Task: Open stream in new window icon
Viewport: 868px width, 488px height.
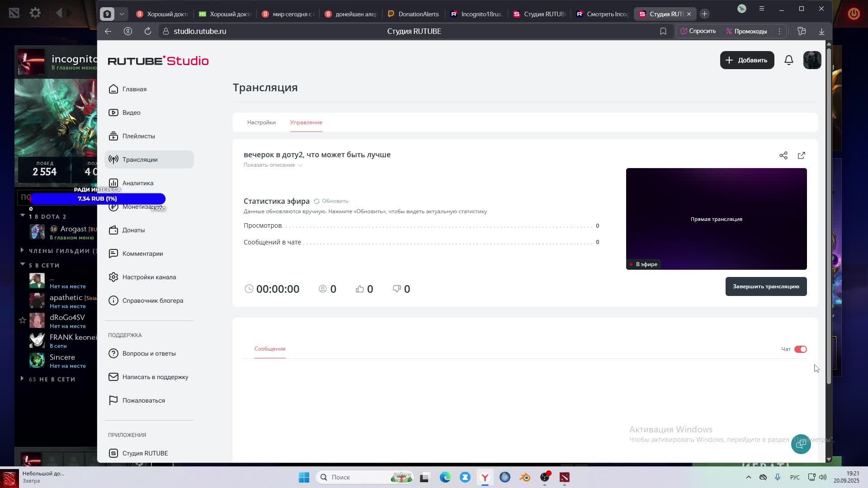Action: (x=802, y=155)
